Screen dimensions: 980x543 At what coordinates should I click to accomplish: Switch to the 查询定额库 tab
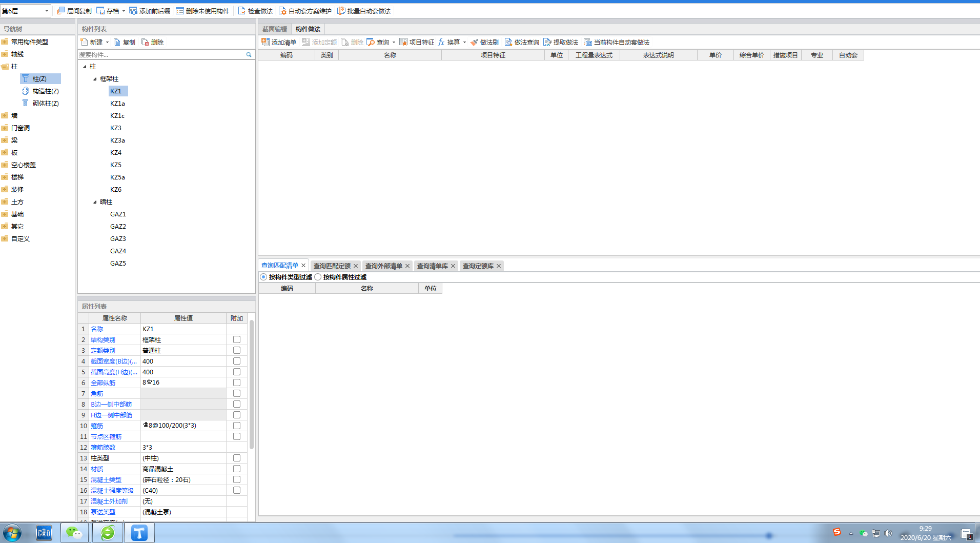(478, 266)
